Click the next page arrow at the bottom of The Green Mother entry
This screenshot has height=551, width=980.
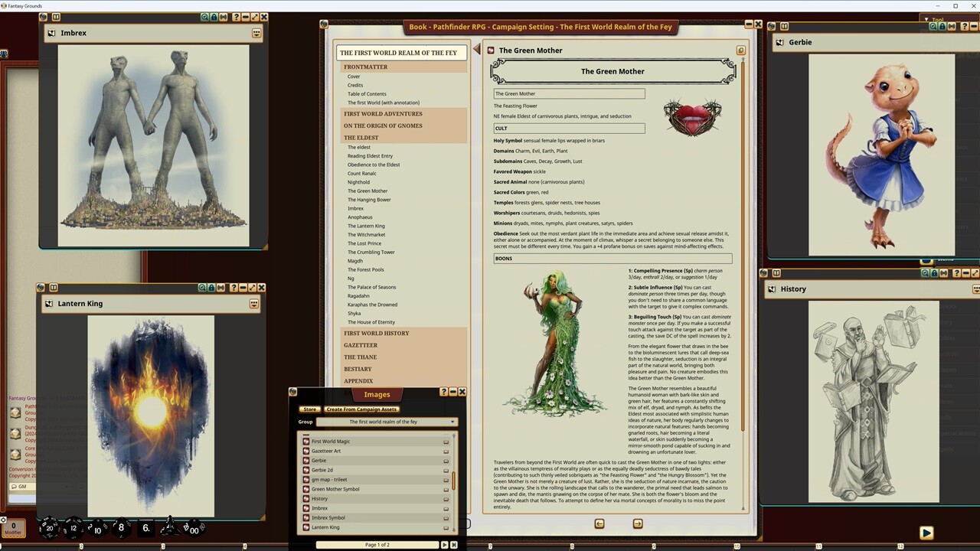[x=637, y=523]
